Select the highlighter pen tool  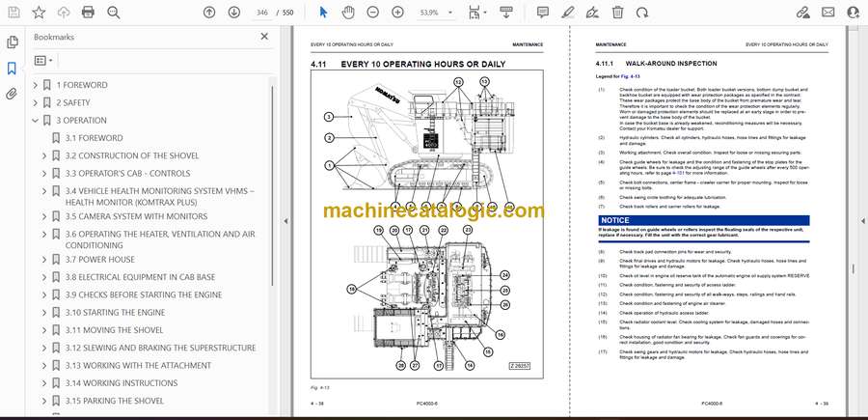pyautogui.click(x=567, y=13)
